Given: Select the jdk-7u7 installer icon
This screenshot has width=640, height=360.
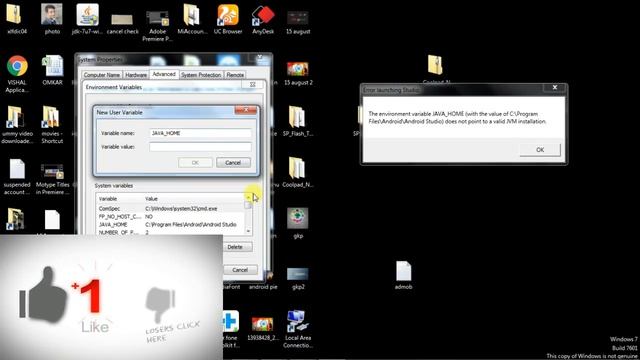Looking at the screenshot, I should [x=87, y=18].
